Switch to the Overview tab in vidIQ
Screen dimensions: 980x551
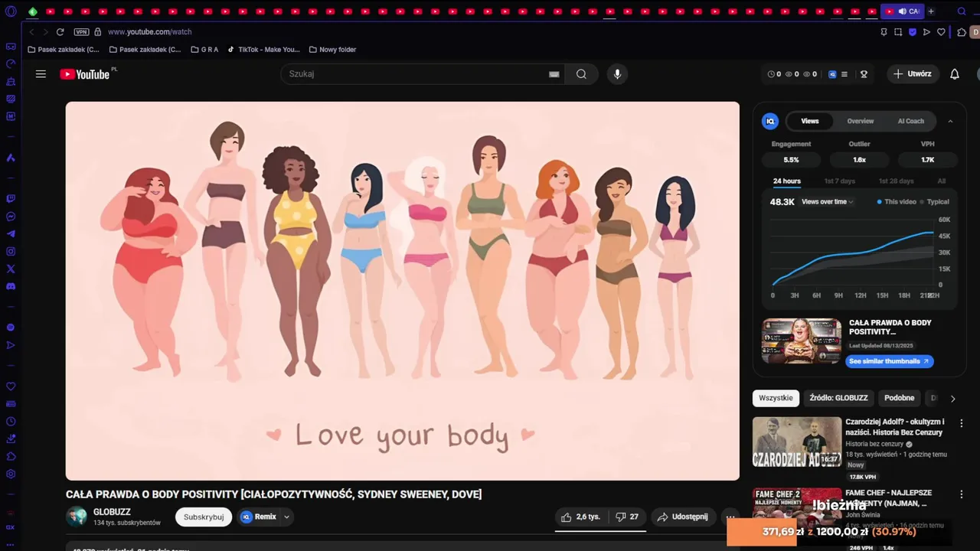[861, 121]
